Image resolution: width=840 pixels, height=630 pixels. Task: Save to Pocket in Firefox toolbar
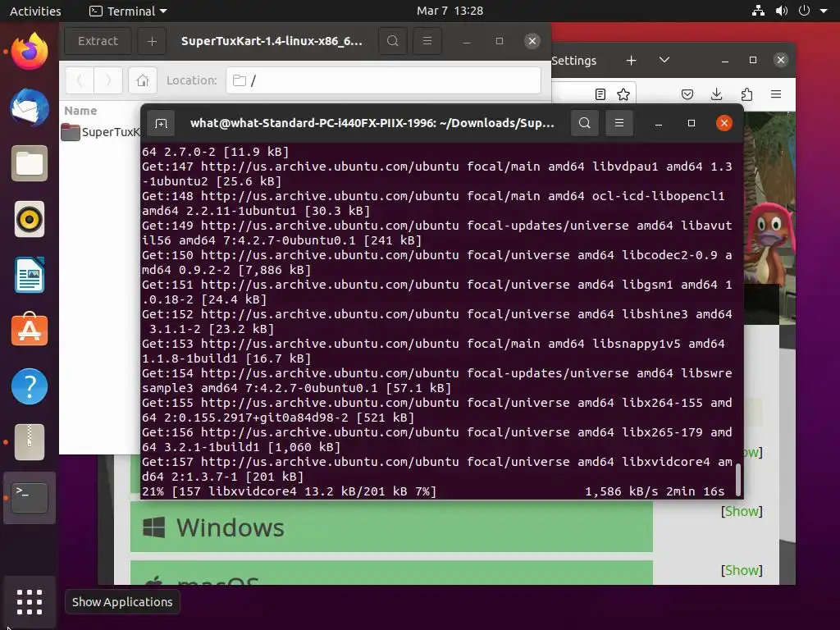[x=687, y=95]
